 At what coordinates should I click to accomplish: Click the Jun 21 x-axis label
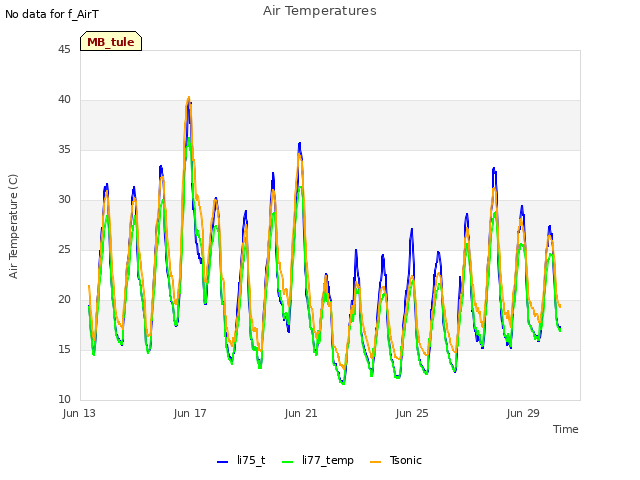click(x=301, y=413)
